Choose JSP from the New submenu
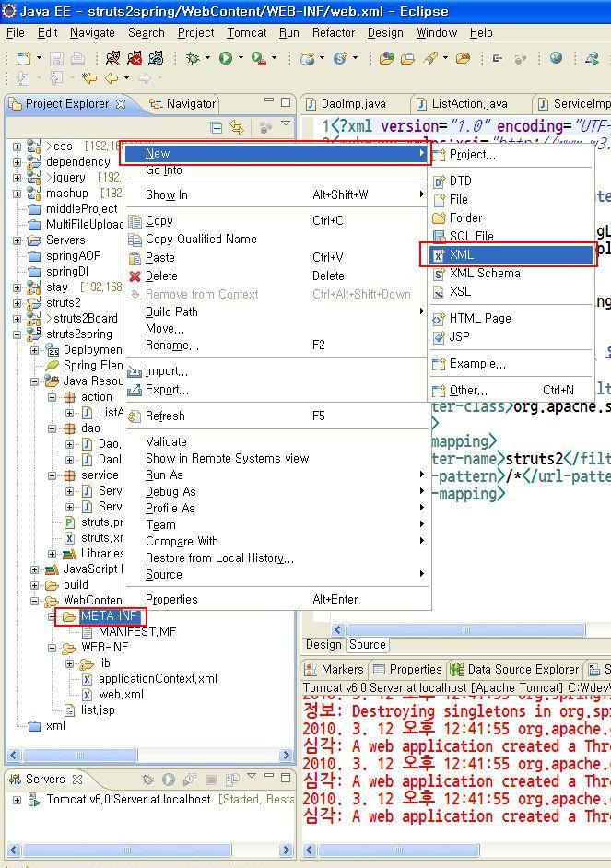Viewport: 611px width, 868px height. click(x=512, y=336)
